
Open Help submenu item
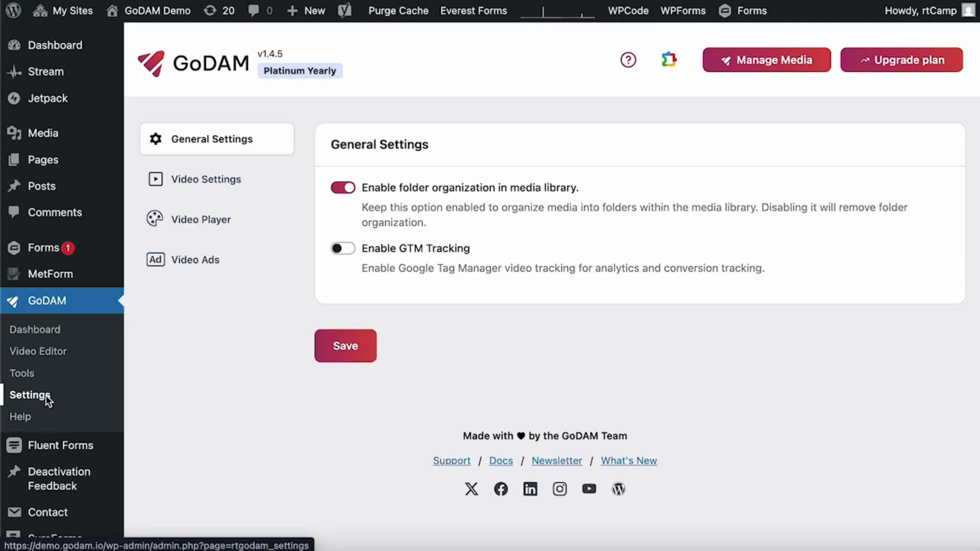(20, 416)
